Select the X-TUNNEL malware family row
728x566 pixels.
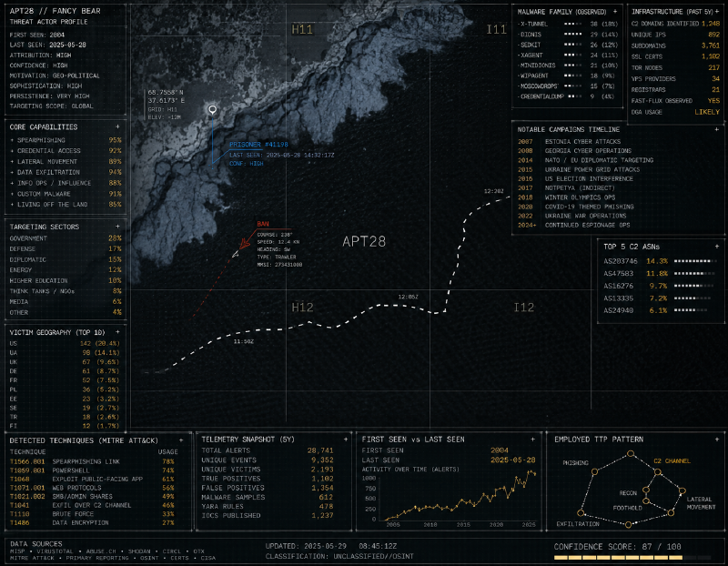click(568, 24)
